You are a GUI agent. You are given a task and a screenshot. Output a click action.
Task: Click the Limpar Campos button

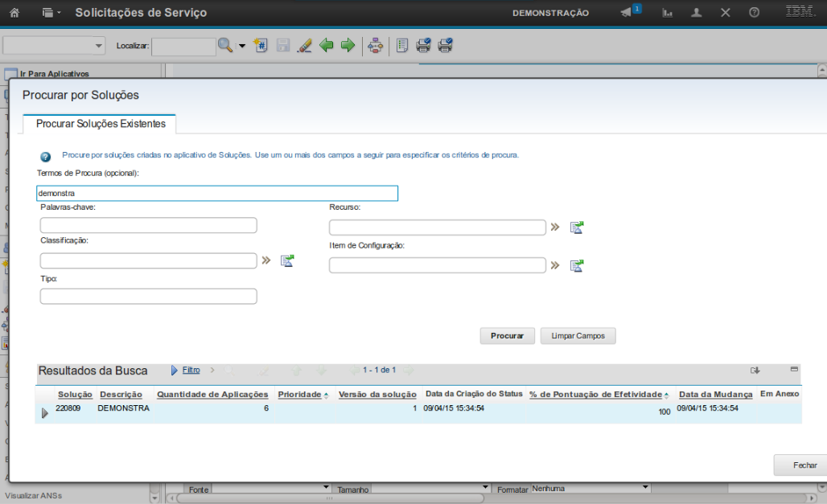[x=578, y=336]
